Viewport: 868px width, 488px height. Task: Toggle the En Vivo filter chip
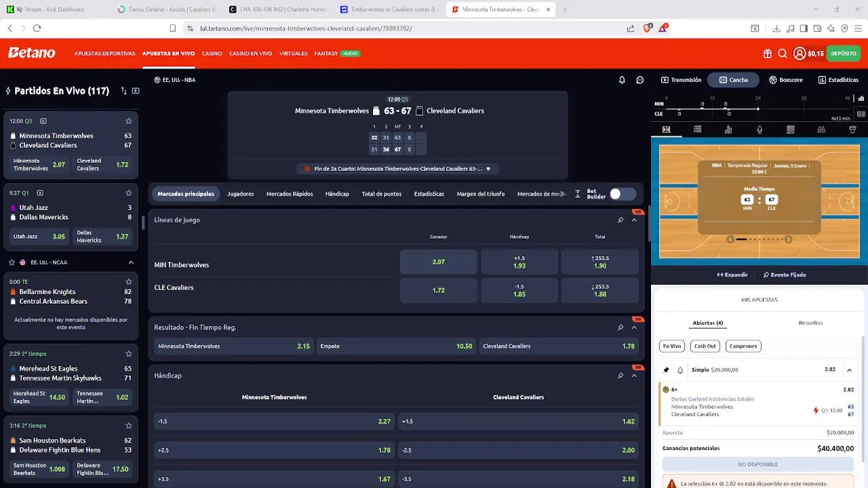(x=672, y=346)
